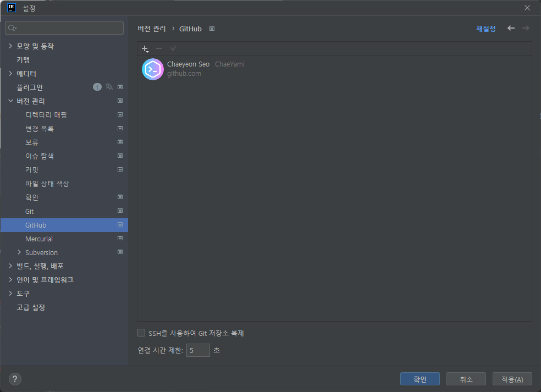Click project icon on 보류 row
Viewport: 541px width, 392px height.
pyautogui.click(x=120, y=142)
